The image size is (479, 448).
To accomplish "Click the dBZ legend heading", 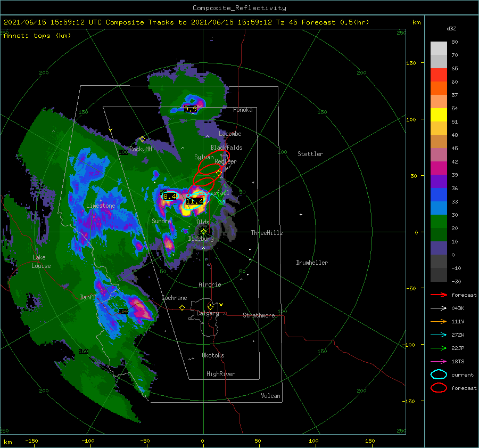I will 451,28.
